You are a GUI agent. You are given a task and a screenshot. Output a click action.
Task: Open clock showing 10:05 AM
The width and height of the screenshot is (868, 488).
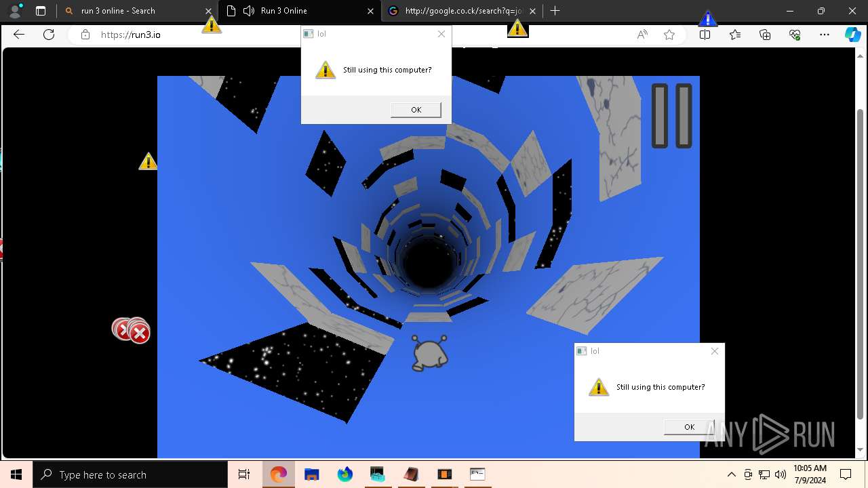click(810, 474)
